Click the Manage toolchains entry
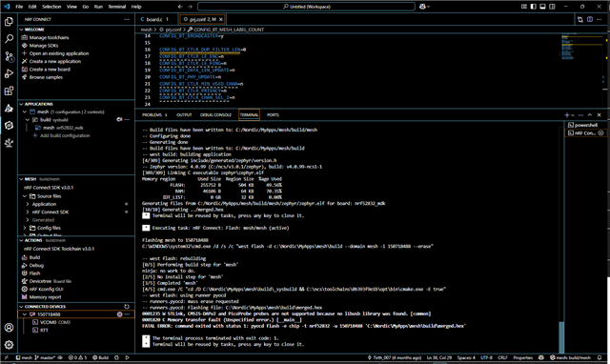This screenshot has height=364, width=610. pos(49,38)
